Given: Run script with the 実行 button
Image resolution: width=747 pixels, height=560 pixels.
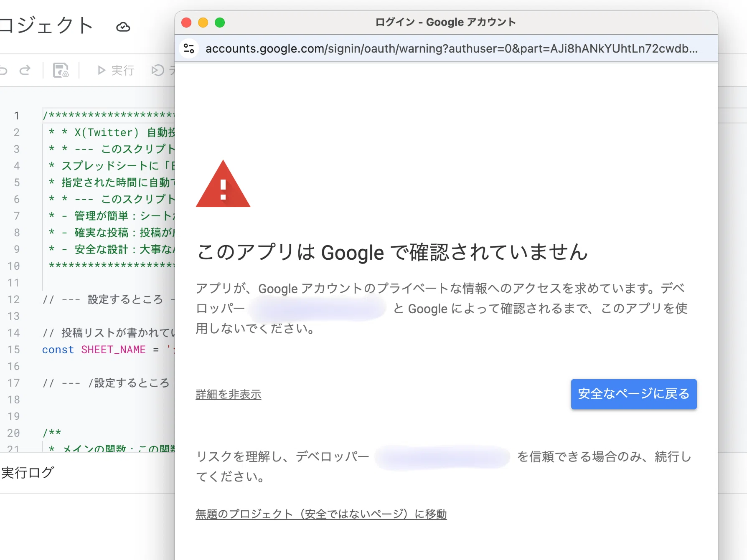Looking at the screenshot, I should click(x=116, y=70).
